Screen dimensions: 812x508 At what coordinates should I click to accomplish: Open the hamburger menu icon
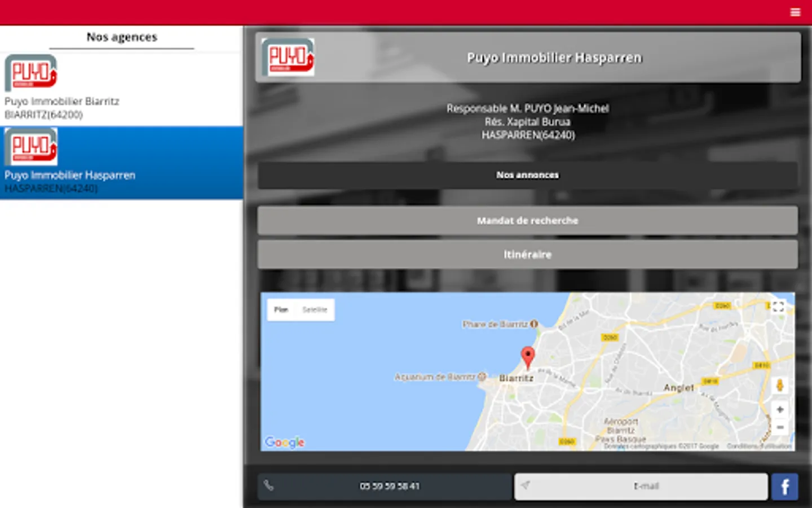(x=795, y=12)
